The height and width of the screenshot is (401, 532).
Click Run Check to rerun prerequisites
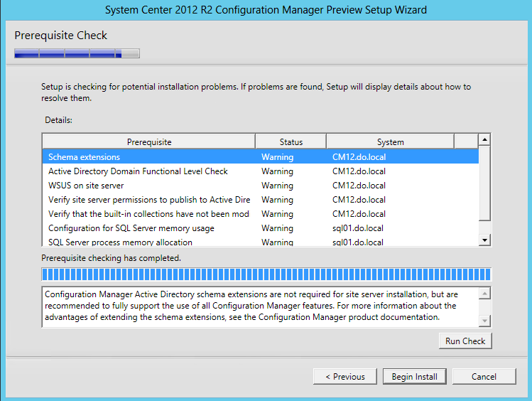[x=465, y=341]
